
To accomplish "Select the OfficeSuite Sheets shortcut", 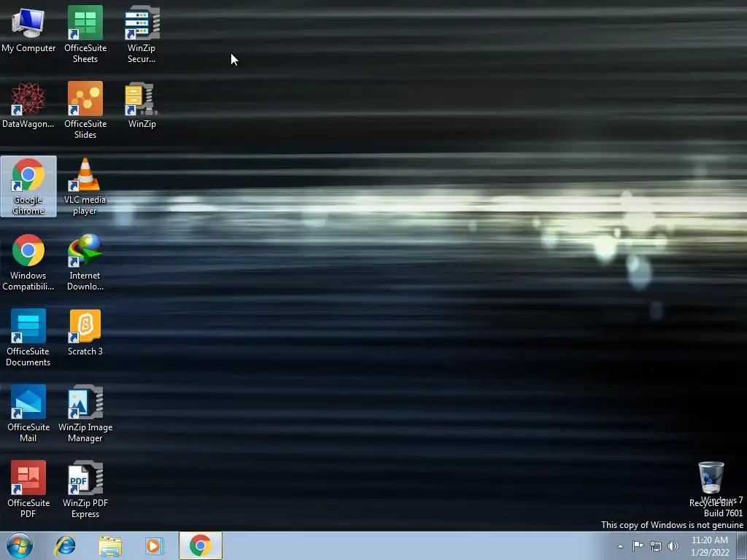I will pyautogui.click(x=85, y=34).
